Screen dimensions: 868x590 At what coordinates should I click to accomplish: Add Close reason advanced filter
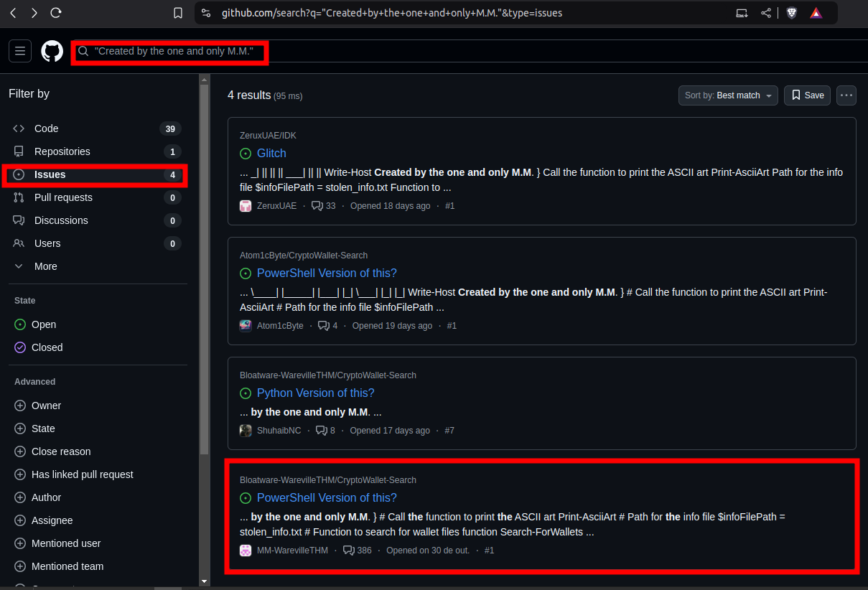point(52,451)
